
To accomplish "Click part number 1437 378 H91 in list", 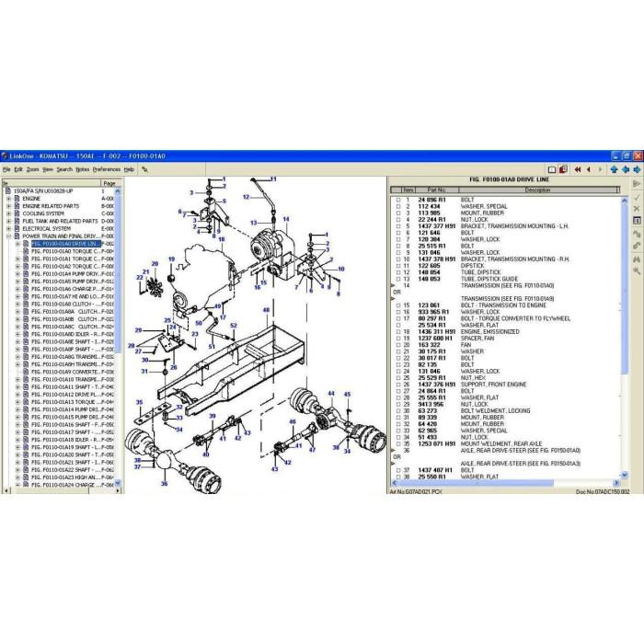I will pos(437,259).
